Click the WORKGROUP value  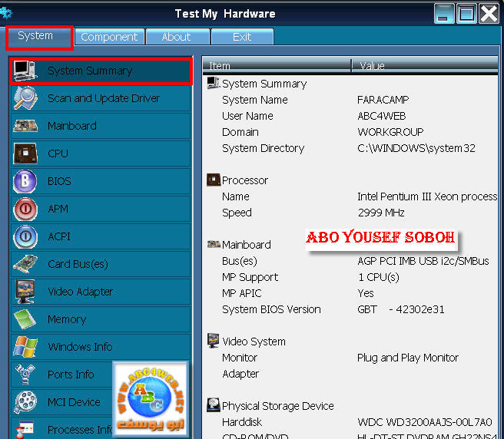pos(390,132)
